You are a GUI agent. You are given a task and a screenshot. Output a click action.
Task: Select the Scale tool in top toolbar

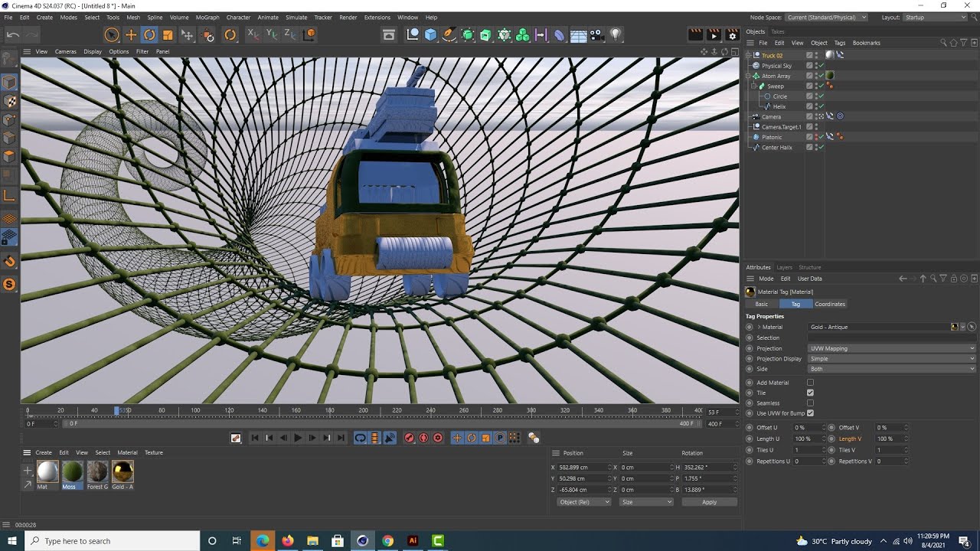168,34
